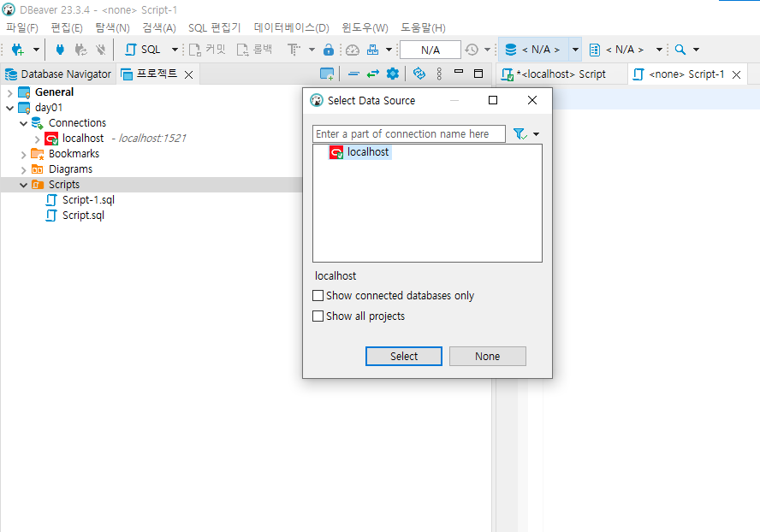The image size is (760, 532).
Task: Click the transaction mode icon
Action: [294, 50]
